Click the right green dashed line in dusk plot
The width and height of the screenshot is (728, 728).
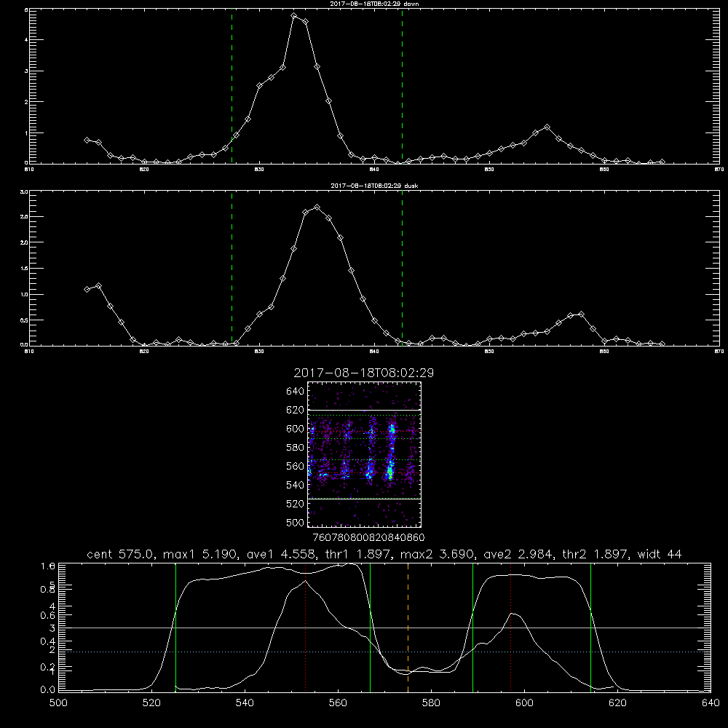(x=402, y=269)
